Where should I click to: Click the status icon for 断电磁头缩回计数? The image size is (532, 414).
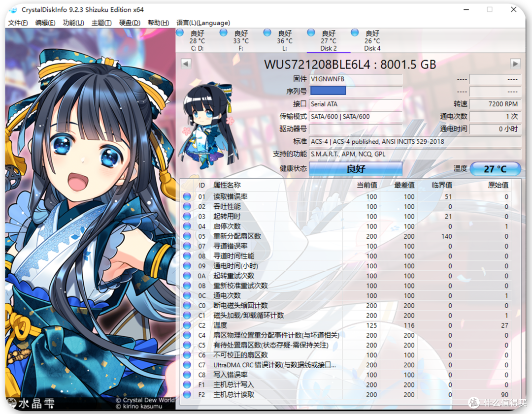pyautogui.click(x=187, y=306)
